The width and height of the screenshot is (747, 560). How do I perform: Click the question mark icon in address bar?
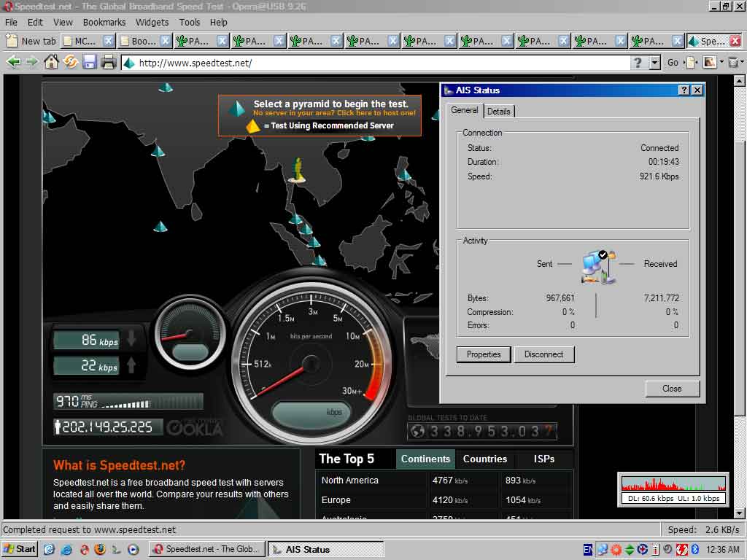[638, 63]
